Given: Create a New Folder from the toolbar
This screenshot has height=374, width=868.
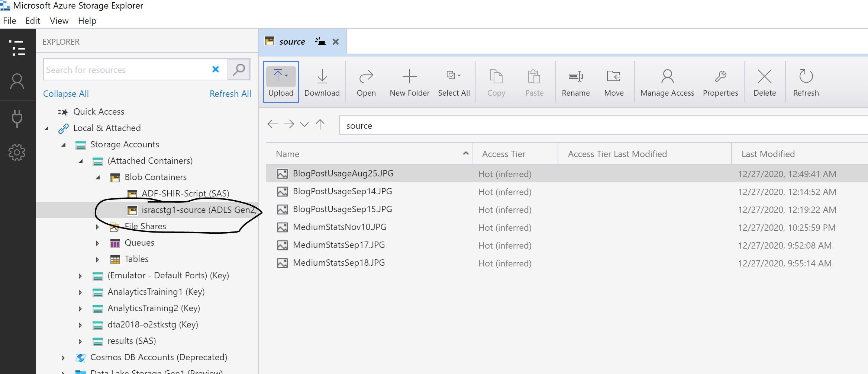Looking at the screenshot, I should (x=410, y=82).
